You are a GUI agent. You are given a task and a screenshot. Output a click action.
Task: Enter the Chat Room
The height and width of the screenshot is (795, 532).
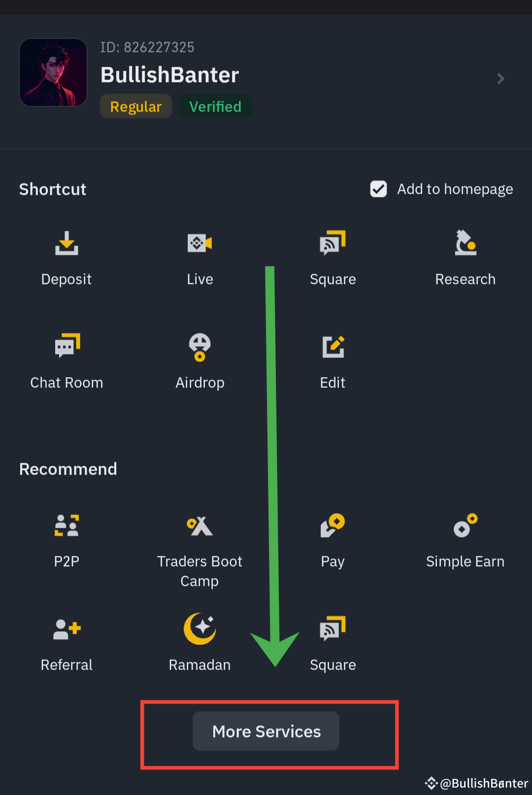66,360
